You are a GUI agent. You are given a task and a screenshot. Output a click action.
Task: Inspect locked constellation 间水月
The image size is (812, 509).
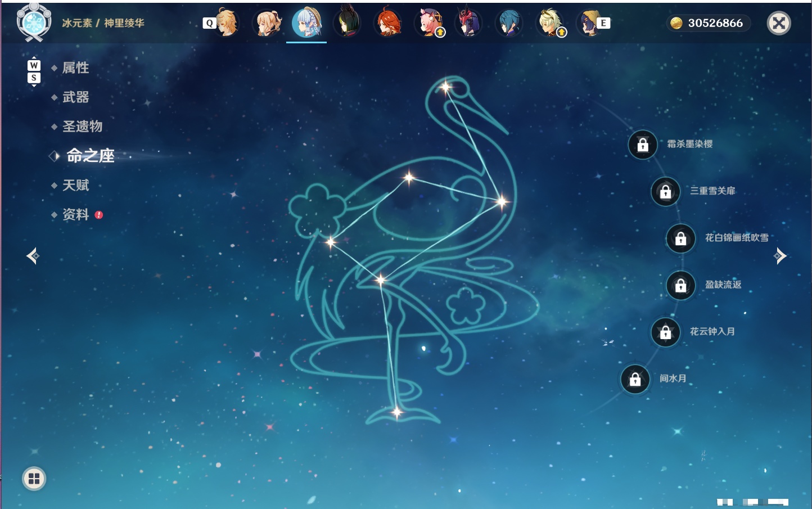pos(635,379)
